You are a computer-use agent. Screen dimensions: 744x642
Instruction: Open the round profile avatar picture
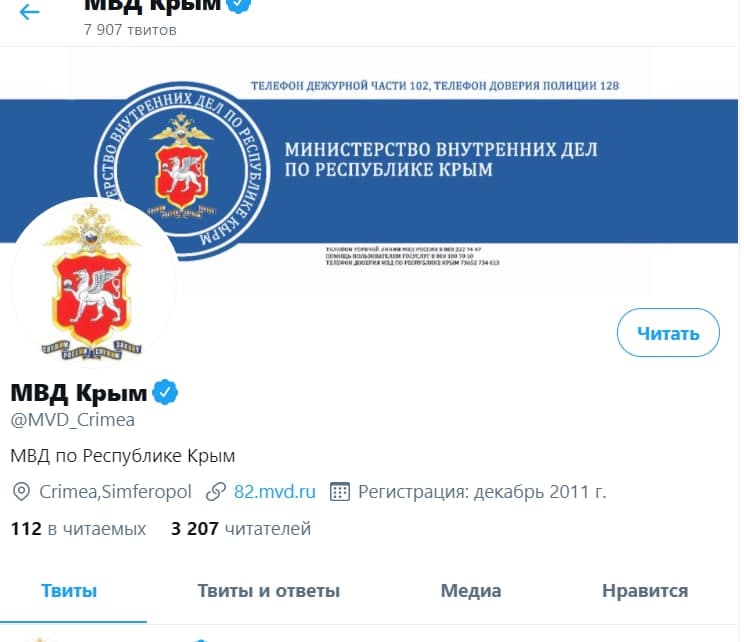[x=93, y=282]
